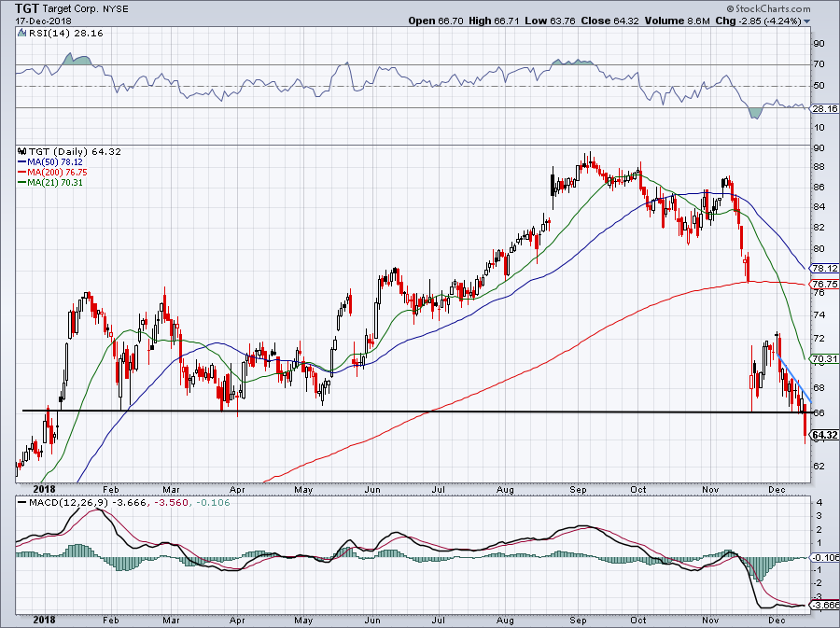The width and height of the screenshot is (840, 628).
Task: Click the Target Corp. company name
Action: pos(71,8)
